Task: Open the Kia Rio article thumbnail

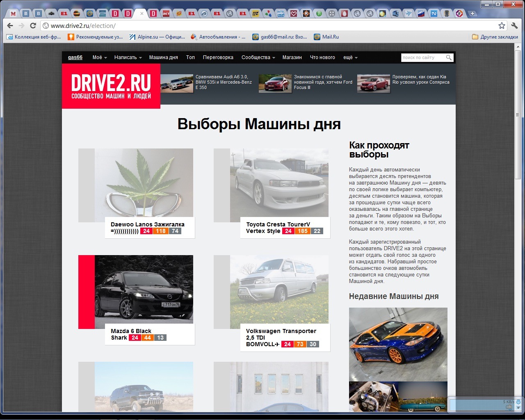Action: (x=374, y=83)
